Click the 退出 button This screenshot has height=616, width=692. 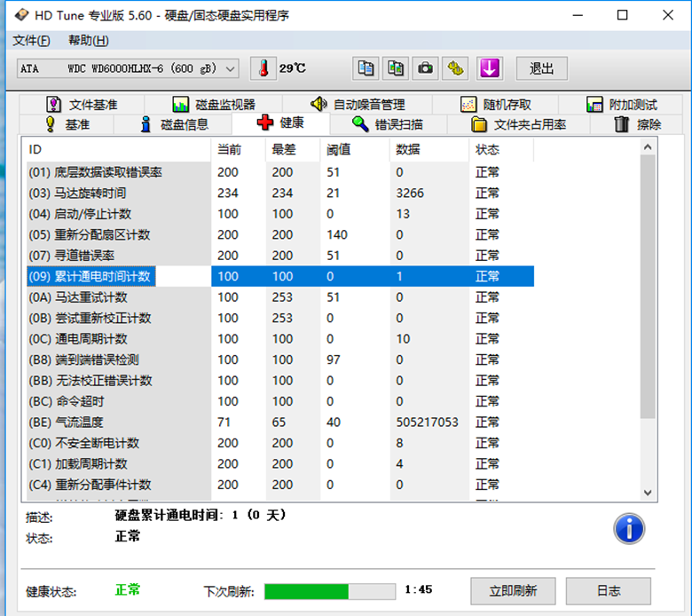pyautogui.click(x=541, y=68)
